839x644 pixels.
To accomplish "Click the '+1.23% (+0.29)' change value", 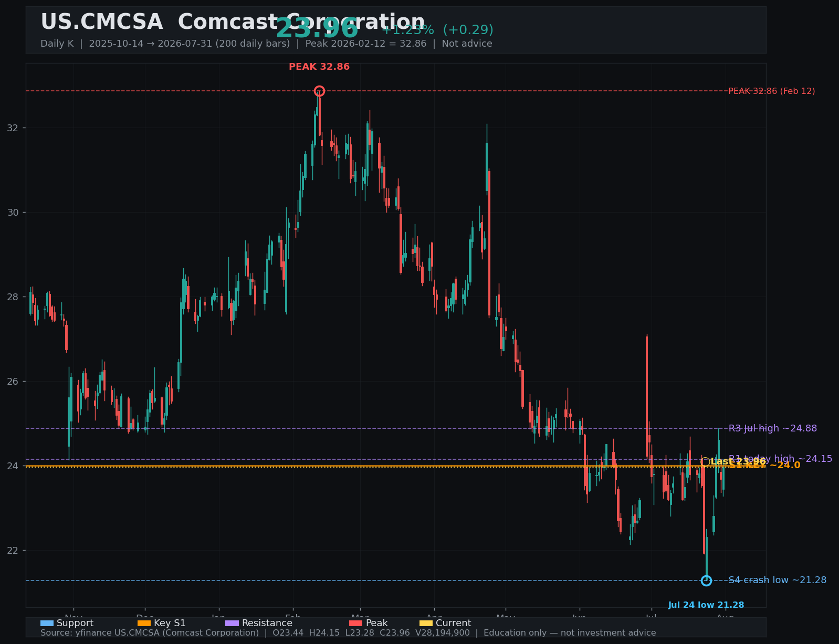I will click(437, 30).
